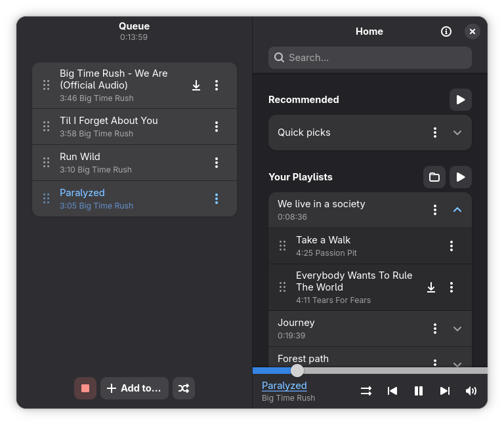Click drag handle of Everybody Wants To Rule
Viewport: 504px width, 425px height.
pyautogui.click(x=283, y=287)
